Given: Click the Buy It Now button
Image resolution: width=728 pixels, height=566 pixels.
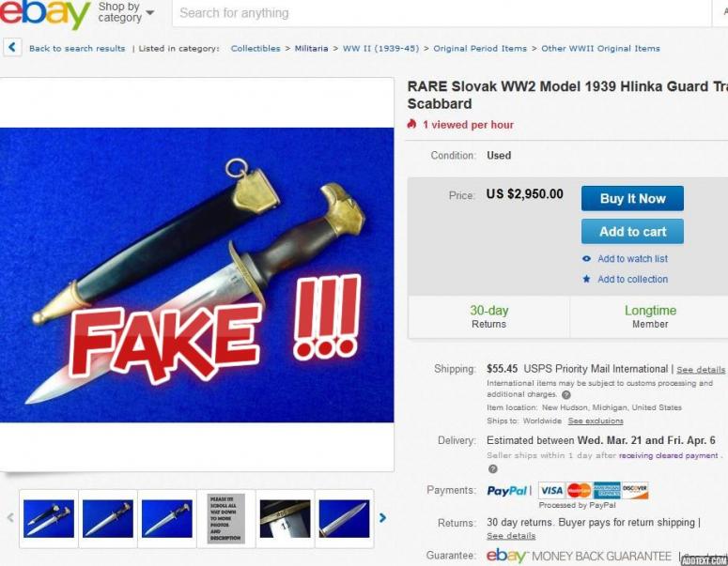Looking at the screenshot, I should [632, 199].
